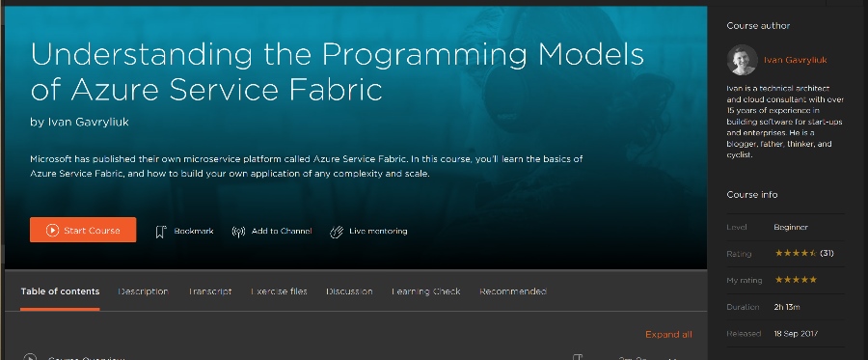Click Expand all link

[x=668, y=335]
